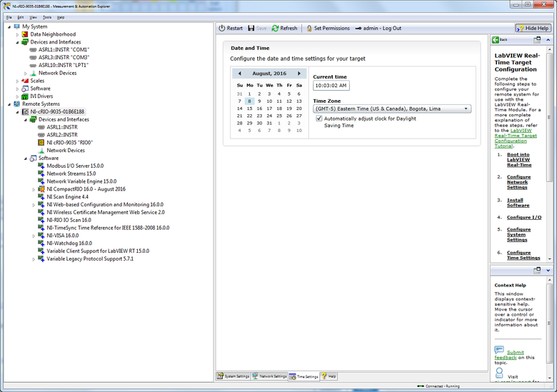
Task: Open LabVIEW Real-Time Target Configuration Tutorial link
Action: point(516,138)
